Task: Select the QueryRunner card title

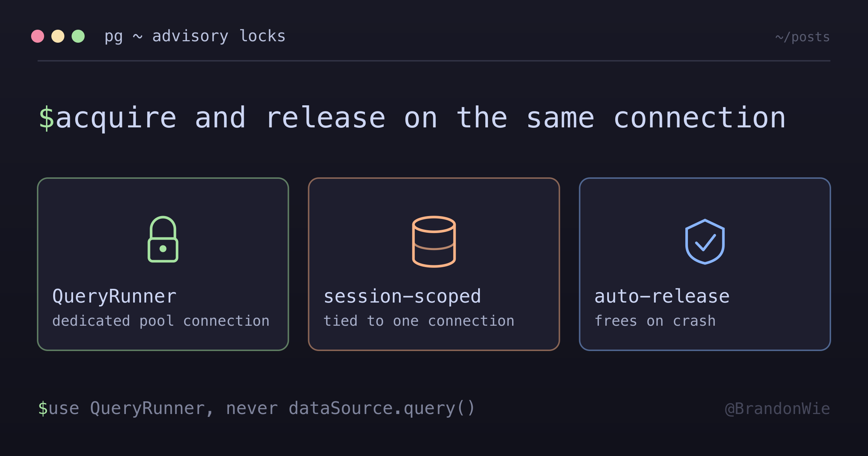Action: point(114,296)
